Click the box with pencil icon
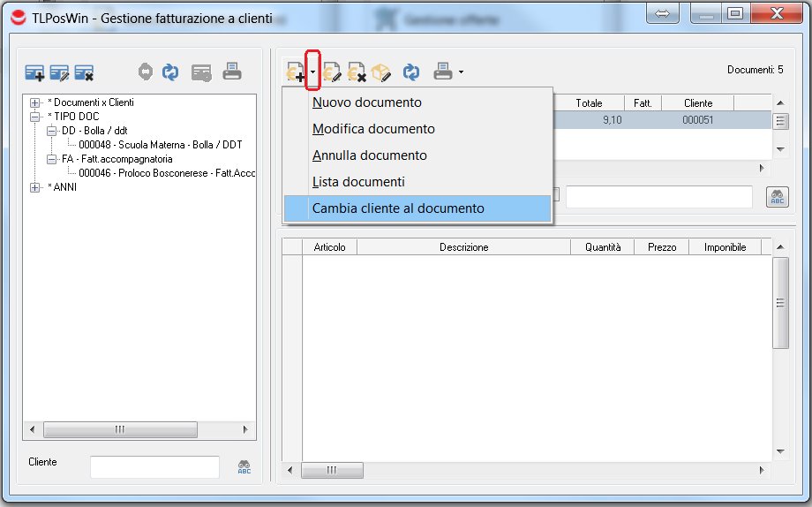This screenshot has width=812, height=507. [380, 72]
